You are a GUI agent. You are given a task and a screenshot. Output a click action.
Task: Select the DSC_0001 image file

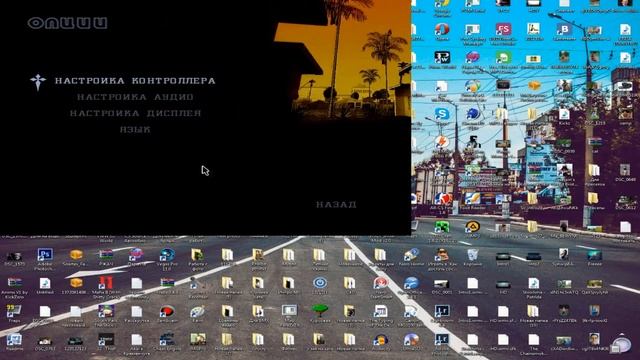coord(442,287)
